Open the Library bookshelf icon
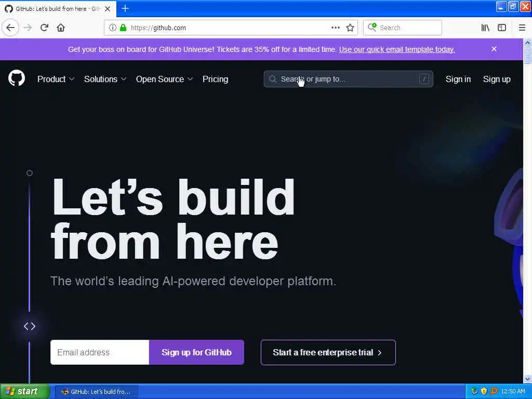Viewport: 532px width, 399px height. [x=485, y=28]
